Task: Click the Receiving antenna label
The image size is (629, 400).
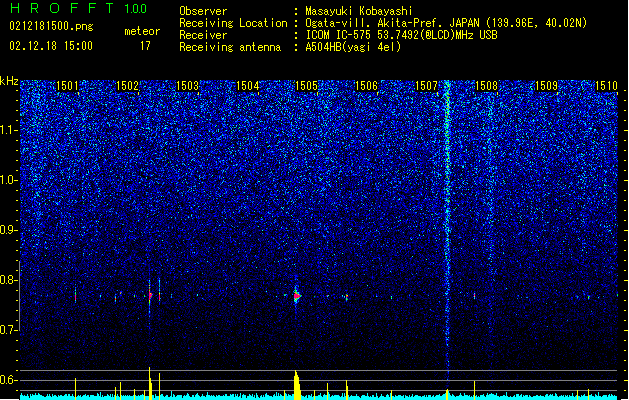Action: point(230,47)
